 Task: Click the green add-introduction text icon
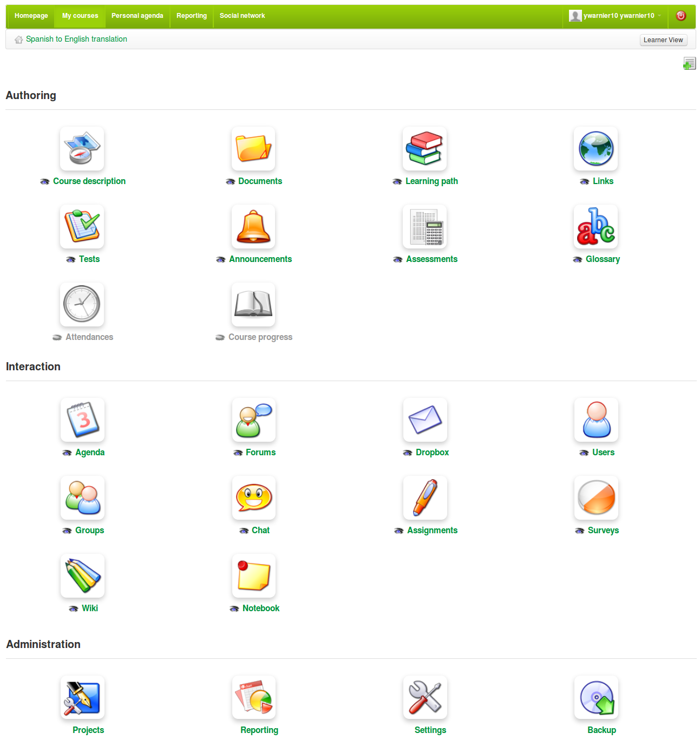tap(689, 64)
